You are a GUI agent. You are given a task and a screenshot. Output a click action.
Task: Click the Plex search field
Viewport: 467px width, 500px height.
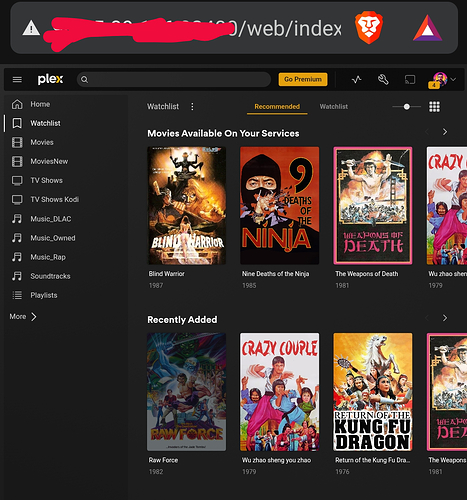click(174, 79)
